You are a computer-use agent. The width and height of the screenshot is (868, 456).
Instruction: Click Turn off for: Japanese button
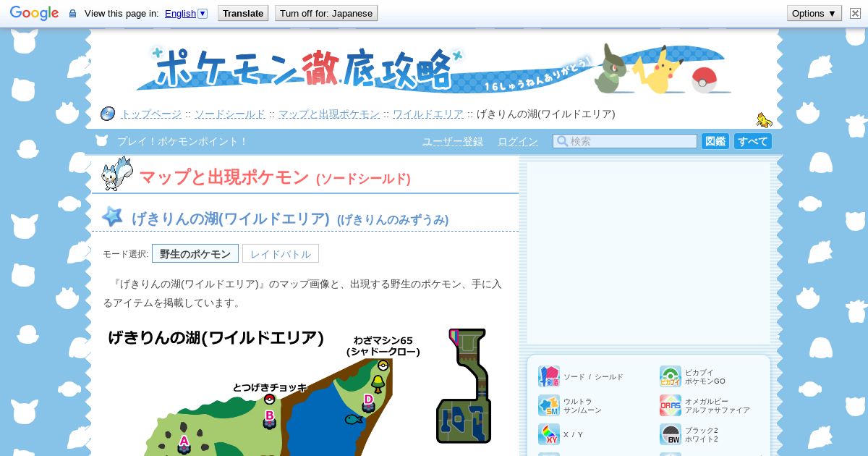coord(326,13)
